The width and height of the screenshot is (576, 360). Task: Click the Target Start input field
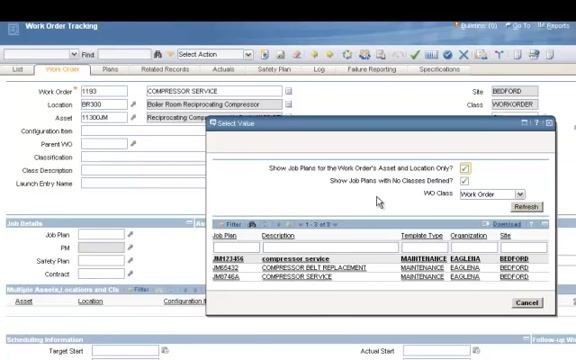(x=125, y=350)
